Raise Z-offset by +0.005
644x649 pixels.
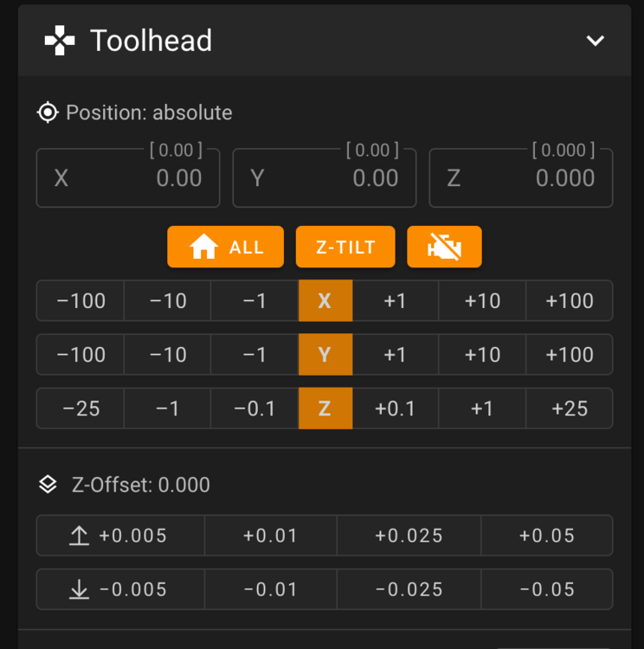(120, 535)
